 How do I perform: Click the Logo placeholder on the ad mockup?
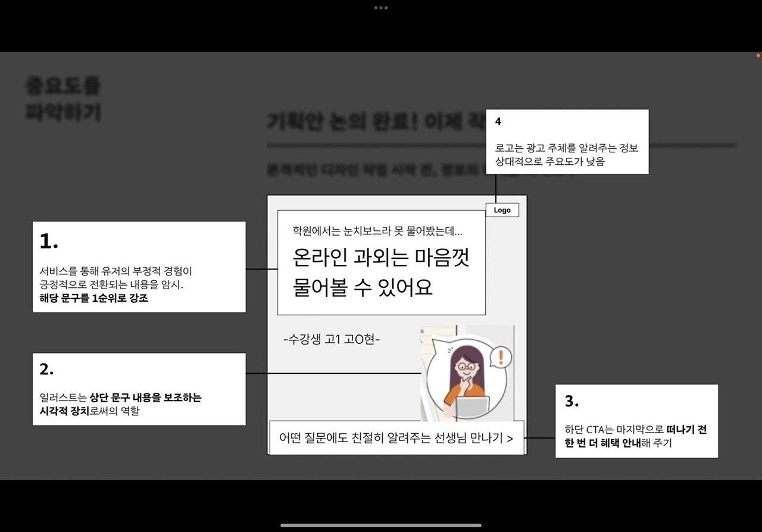[x=502, y=209]
